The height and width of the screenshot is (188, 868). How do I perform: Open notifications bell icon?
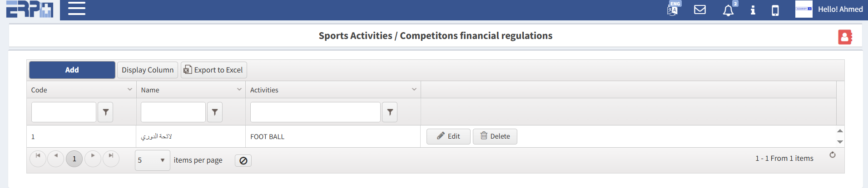coord(728,10)
